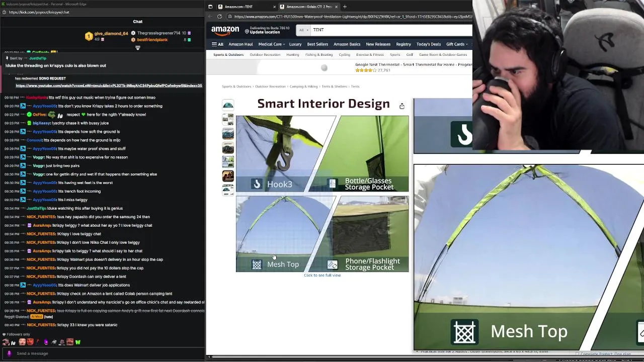Open New Releases in nav bar
644x362 pixels.
(378, 44)
